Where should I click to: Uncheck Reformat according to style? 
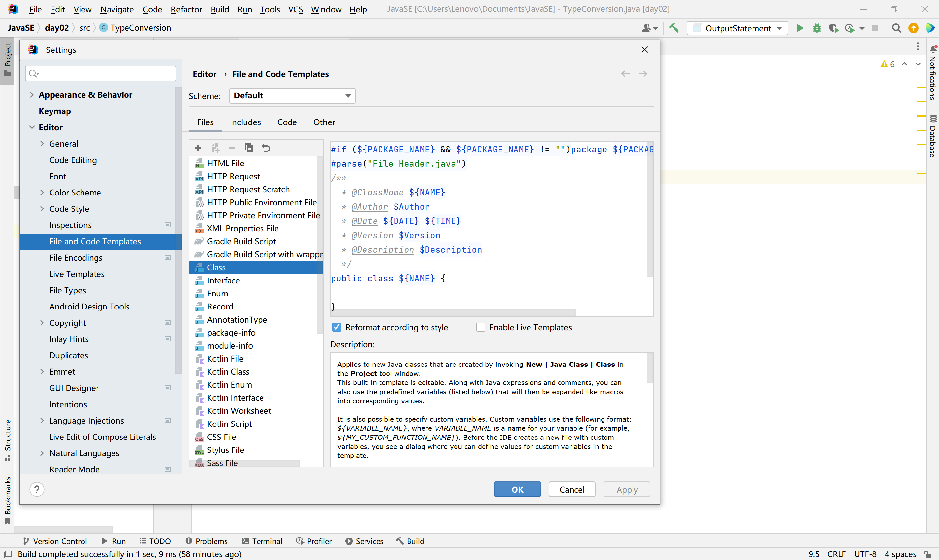(x=336, y=327)
